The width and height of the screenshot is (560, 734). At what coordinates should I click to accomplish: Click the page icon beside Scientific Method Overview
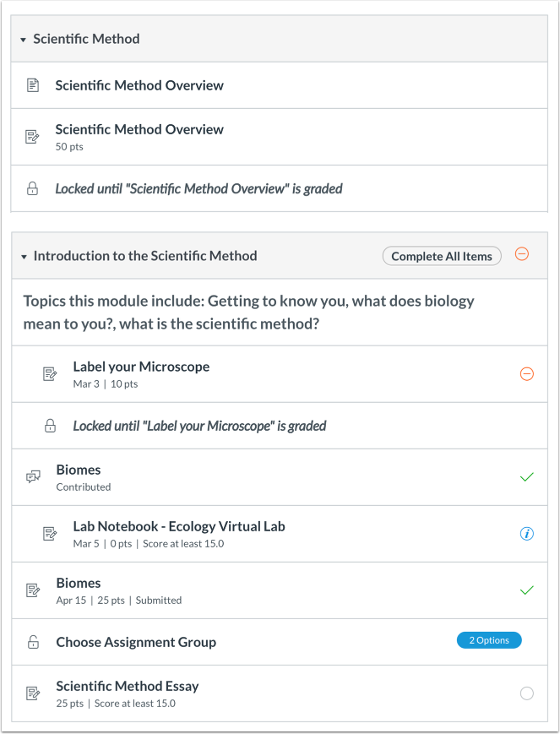point(33,85)
